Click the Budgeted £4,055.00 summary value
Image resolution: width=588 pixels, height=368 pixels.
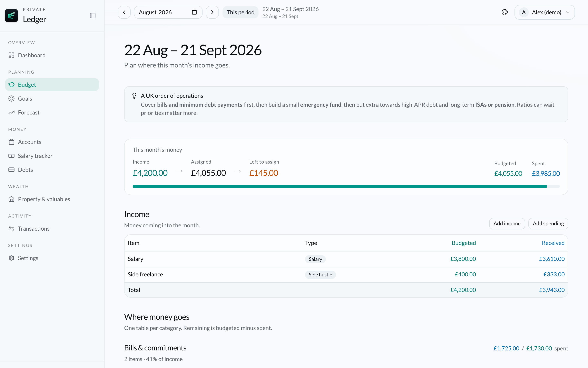508,174
